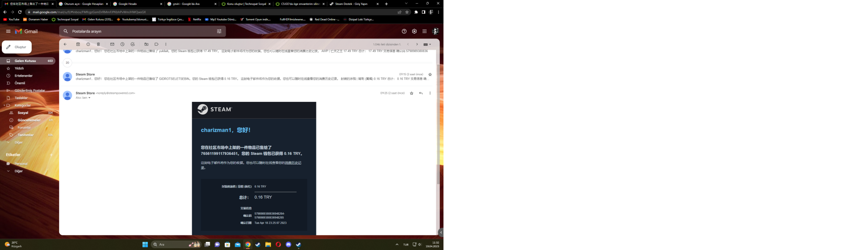Go to the older conversation arrow
The image size is (868, 250).
click(417, 44)
